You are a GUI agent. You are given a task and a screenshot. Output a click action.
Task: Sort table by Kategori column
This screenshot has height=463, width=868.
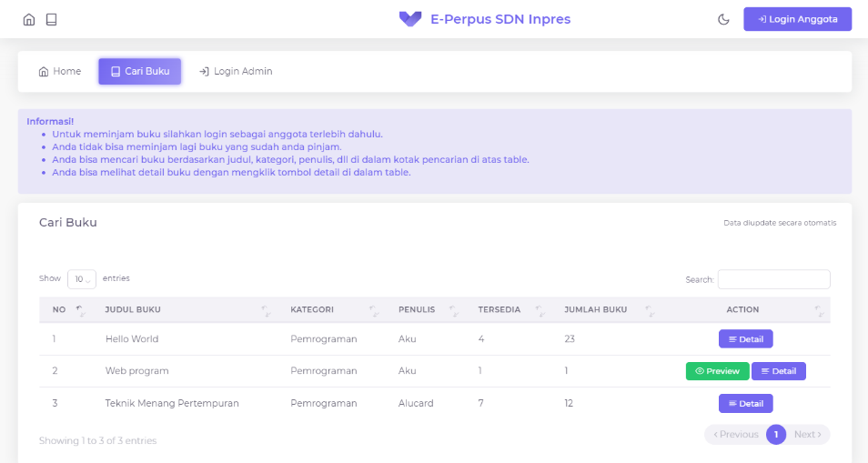tap(332, 309)
